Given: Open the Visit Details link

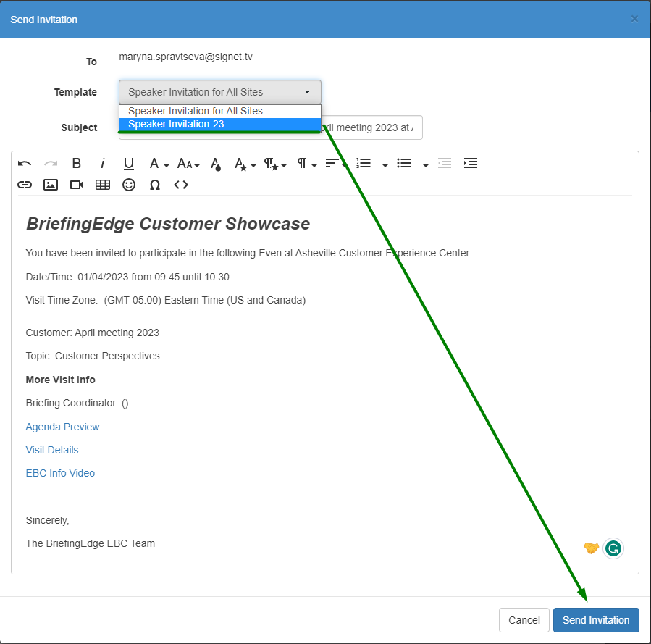Looking at the screenshot, I should [52, 450].
